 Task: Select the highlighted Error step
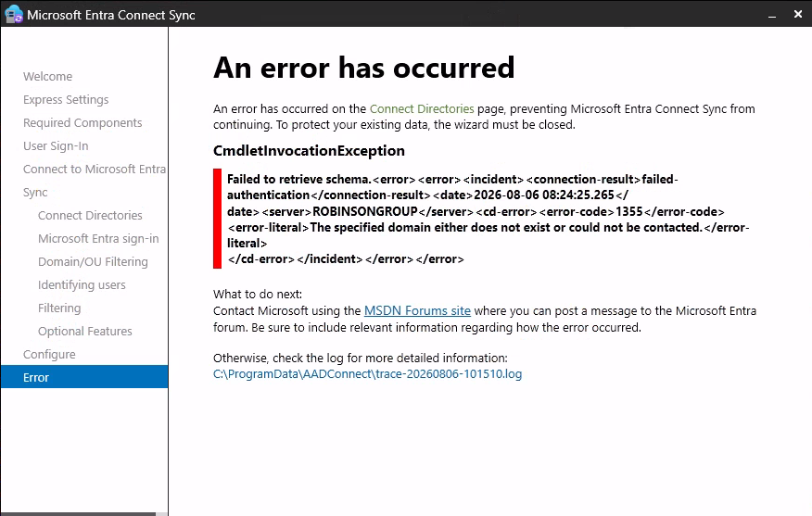tap(84, 377)
